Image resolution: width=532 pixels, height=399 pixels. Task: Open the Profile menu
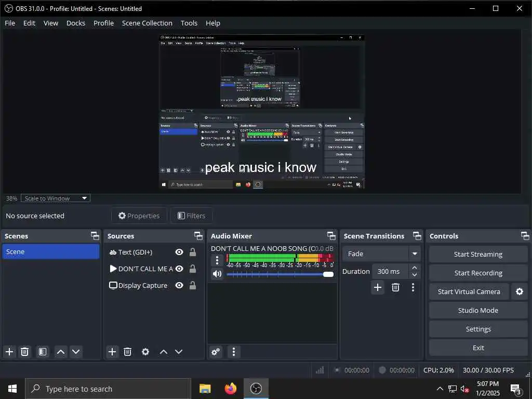103,23
